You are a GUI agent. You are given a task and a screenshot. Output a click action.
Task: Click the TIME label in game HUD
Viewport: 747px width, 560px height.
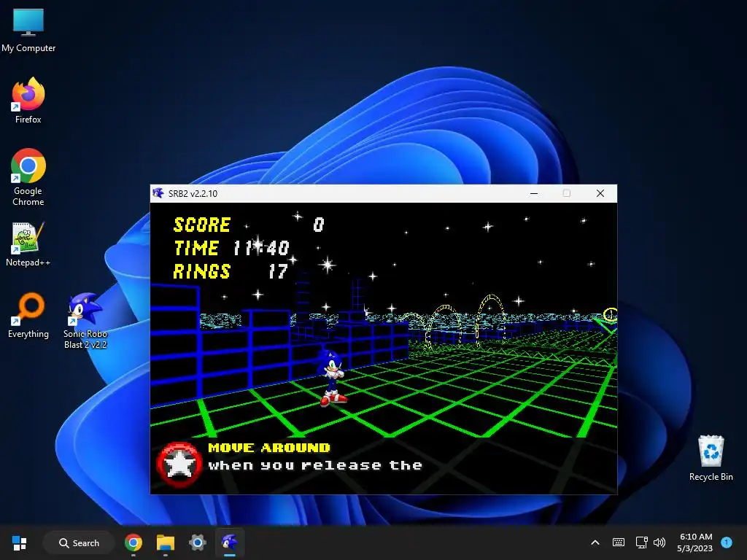pyautogui.click(x=196, y=248)
